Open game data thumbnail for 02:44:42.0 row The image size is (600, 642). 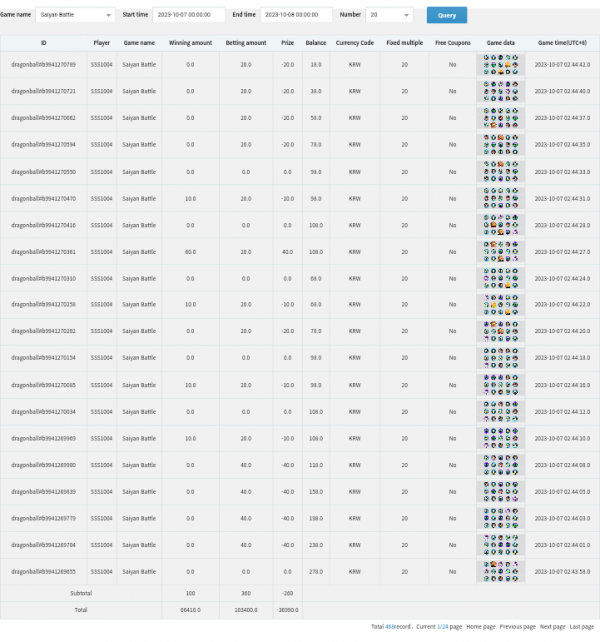point(500,65)
